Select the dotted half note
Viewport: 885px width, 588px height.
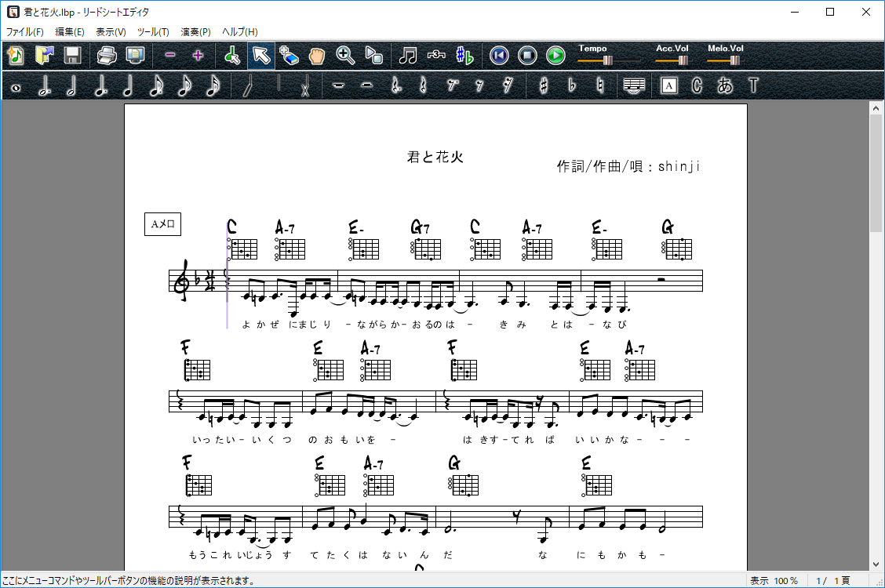coord(44,86)
